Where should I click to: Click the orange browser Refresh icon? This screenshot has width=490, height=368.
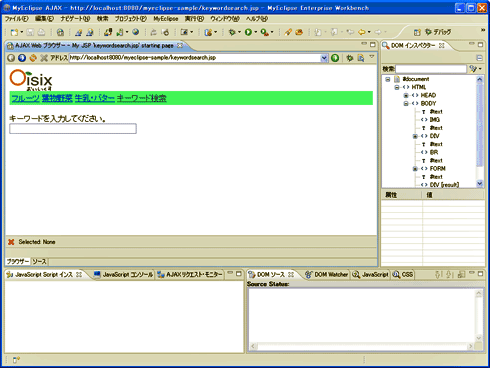pos(33,58)
